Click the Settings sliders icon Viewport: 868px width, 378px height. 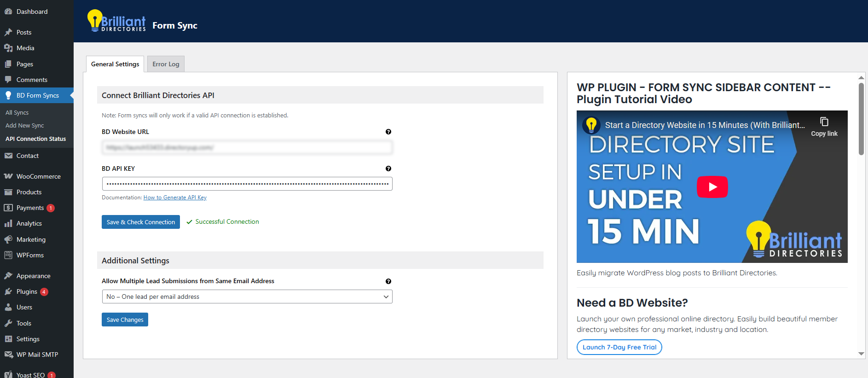pyautogui.click(x=8, y=339)
